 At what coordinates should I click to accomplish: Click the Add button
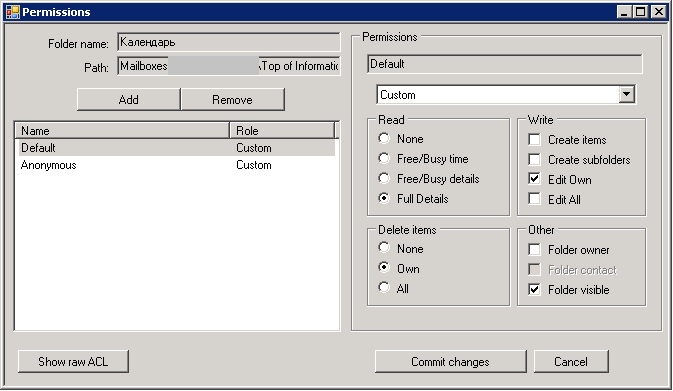coord(128,100)
